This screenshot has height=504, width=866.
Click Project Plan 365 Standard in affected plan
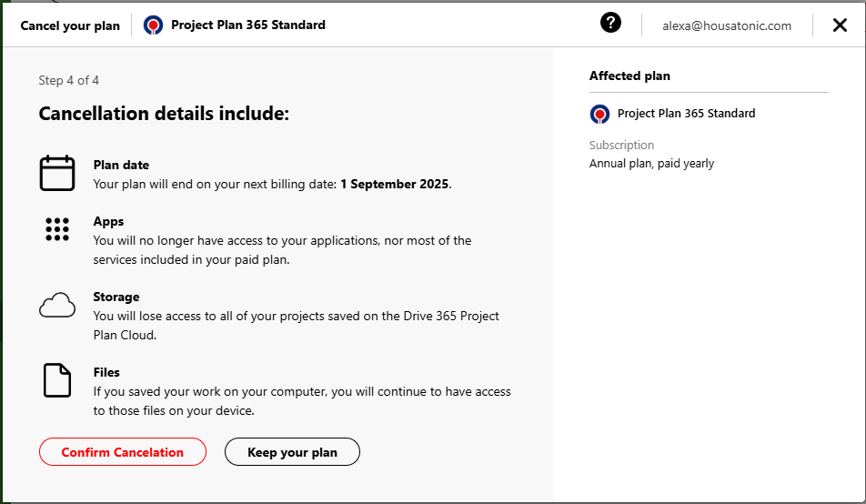(687, 114)
